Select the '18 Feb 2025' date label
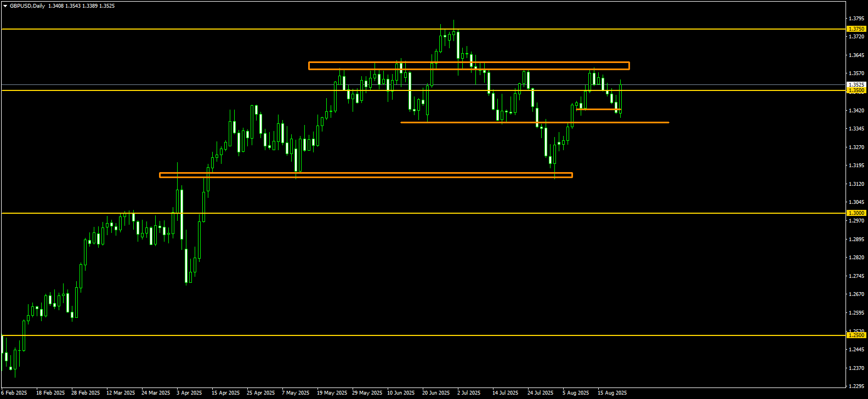 (x=50, y=393)
